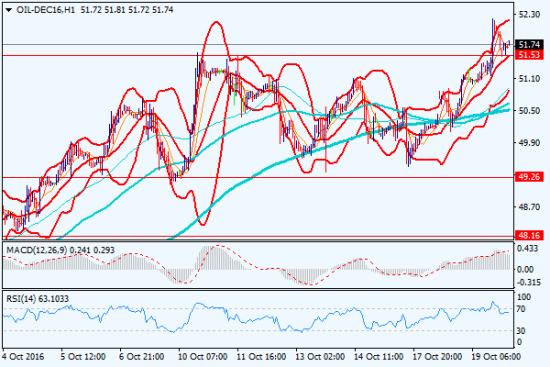The height and width of the screenshot is (367, 550).
Task: Select the 4 Oct 2016 date label
Action: pos(24,357)
